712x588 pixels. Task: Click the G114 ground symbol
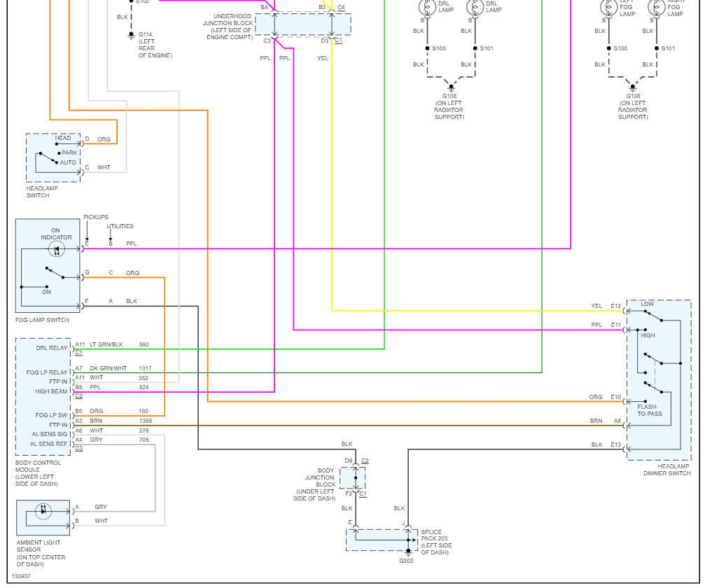[x=131, y=36]
